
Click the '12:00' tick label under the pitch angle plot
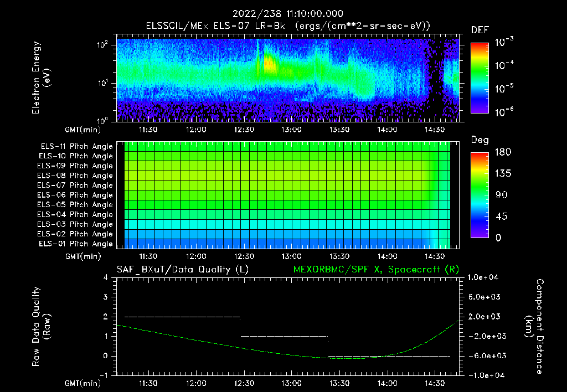click(x=196, y=257)
